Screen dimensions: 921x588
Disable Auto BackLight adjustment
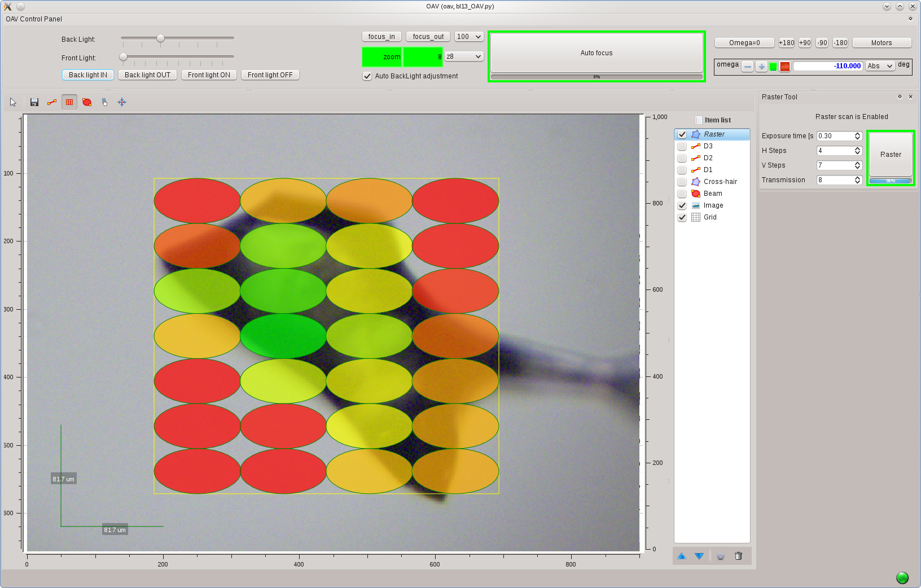367,76
